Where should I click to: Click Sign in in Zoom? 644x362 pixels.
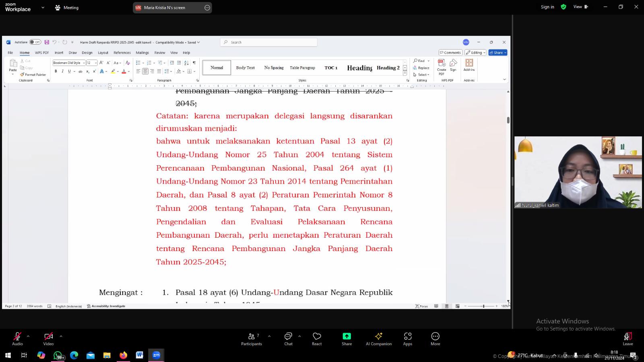tap(547, 7)
